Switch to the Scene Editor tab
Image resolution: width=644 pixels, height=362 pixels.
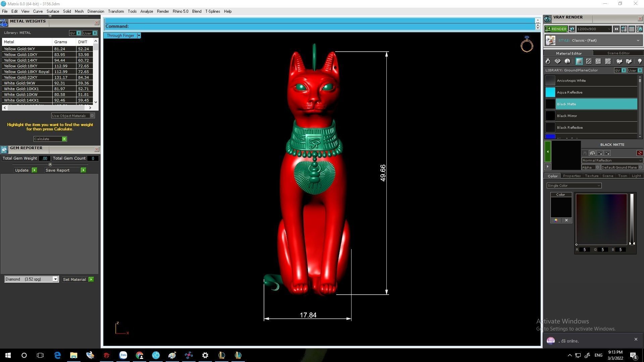click(618, 53)
